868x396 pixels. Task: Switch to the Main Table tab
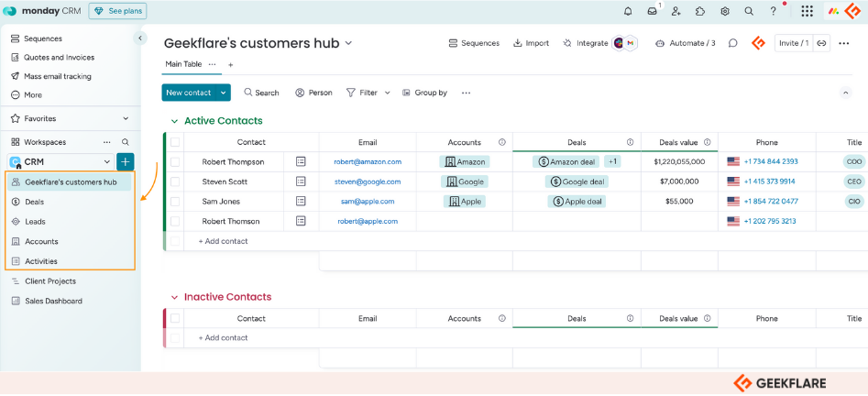point(183,64)
